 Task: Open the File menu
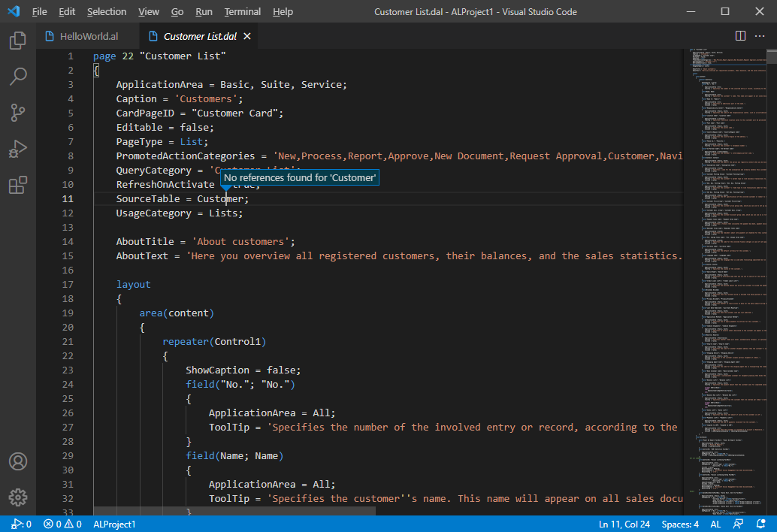coord(38,11)
